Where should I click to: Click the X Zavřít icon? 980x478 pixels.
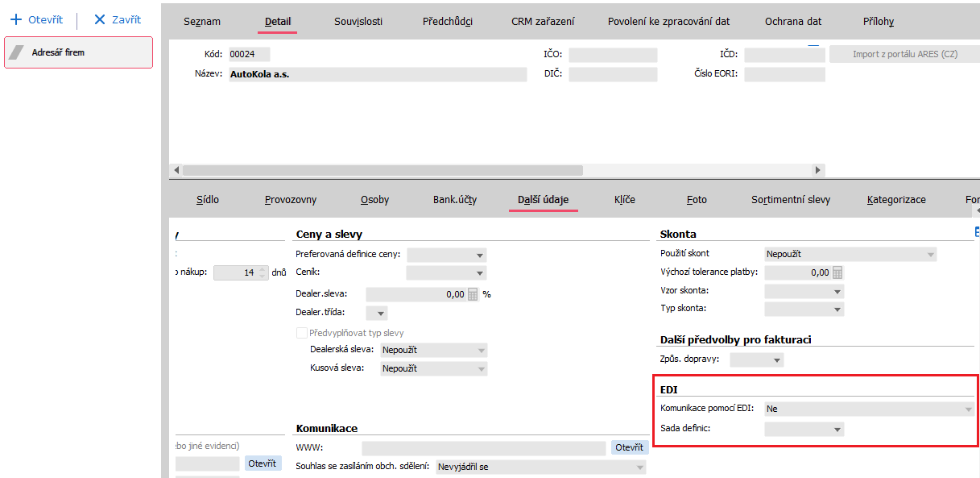100,19
